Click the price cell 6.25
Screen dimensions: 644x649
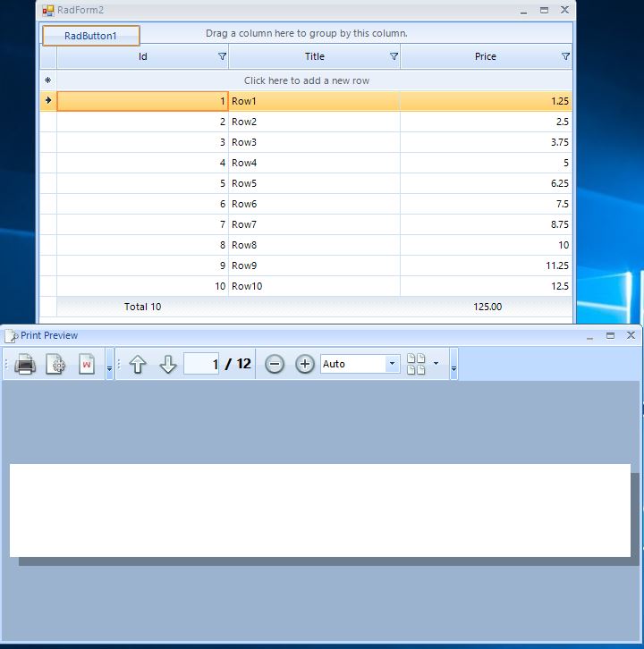487,183
